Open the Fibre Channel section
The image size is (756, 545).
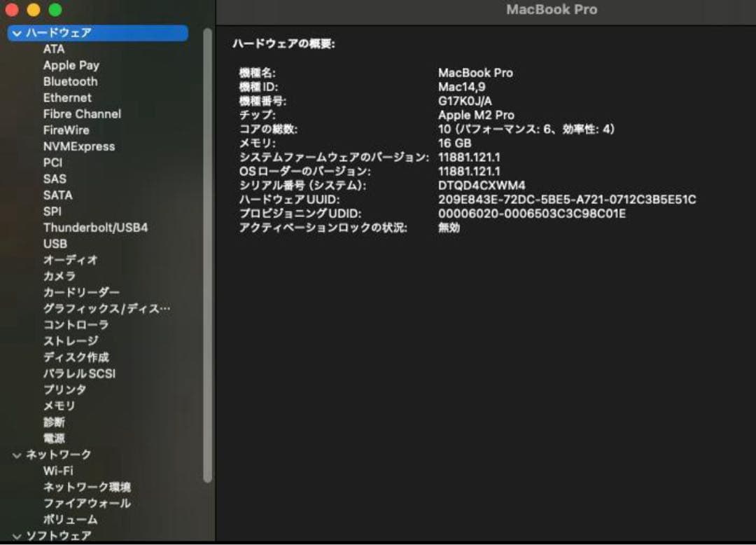[x=81, y=113]
